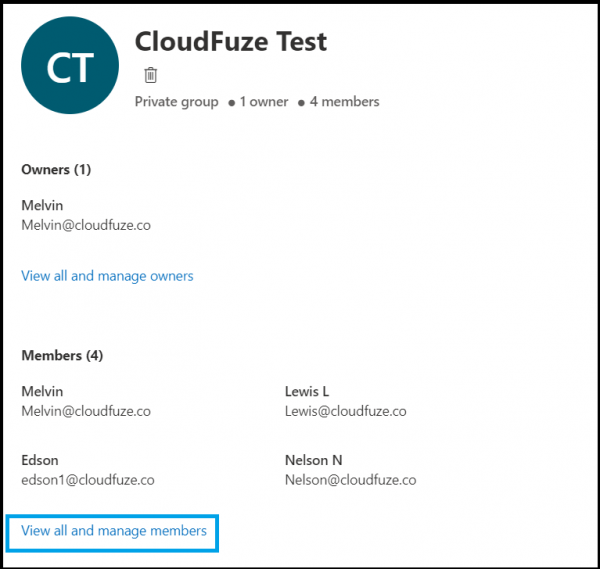This screenshot has width=600, height=569.
Task: Select member Nelson N name
Action: pos(314,460)
